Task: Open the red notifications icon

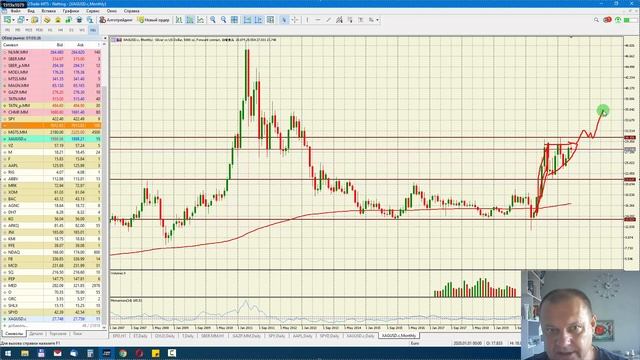Action: click(607, 20)
